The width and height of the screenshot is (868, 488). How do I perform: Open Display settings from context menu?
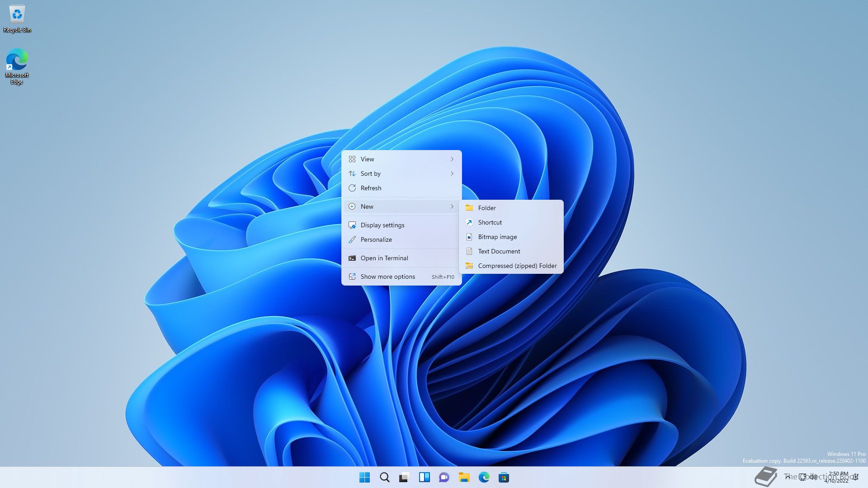tap(401, 225)
